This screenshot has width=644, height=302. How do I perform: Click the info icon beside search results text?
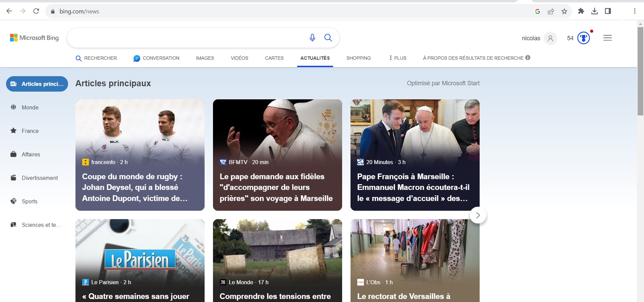[528, 58]
